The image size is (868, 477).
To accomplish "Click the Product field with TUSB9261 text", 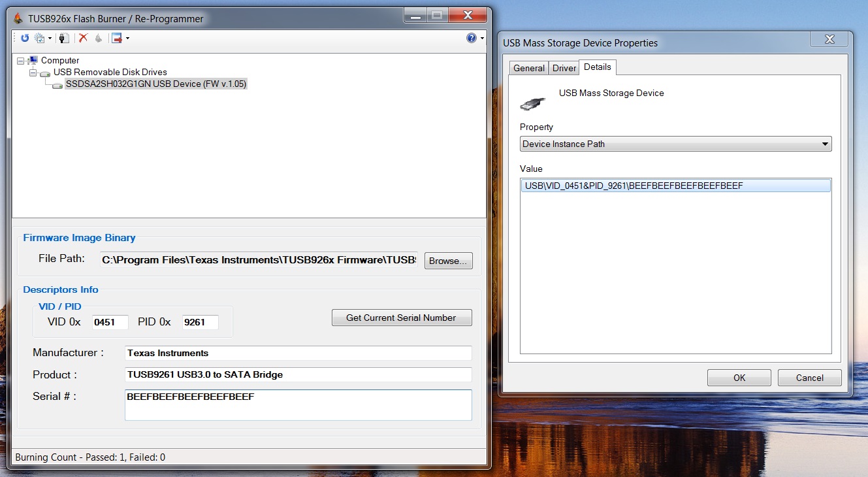I will click(x=298, y=375).
